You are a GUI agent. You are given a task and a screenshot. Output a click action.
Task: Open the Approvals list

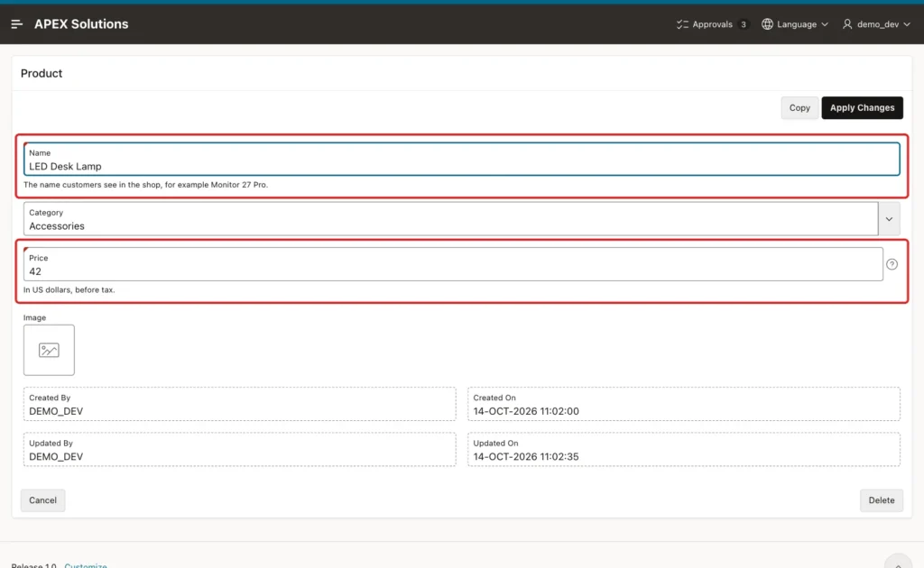(712, 24)
